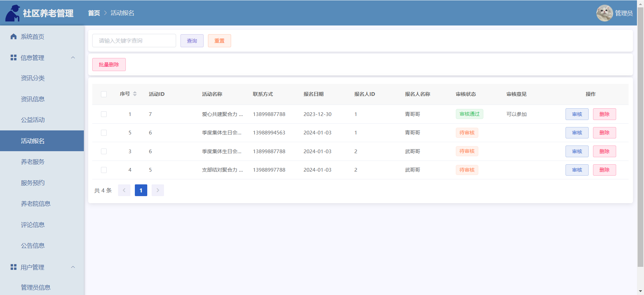
Task: Open 资讯分类 menu item
Action: click(x=42, y=78)
